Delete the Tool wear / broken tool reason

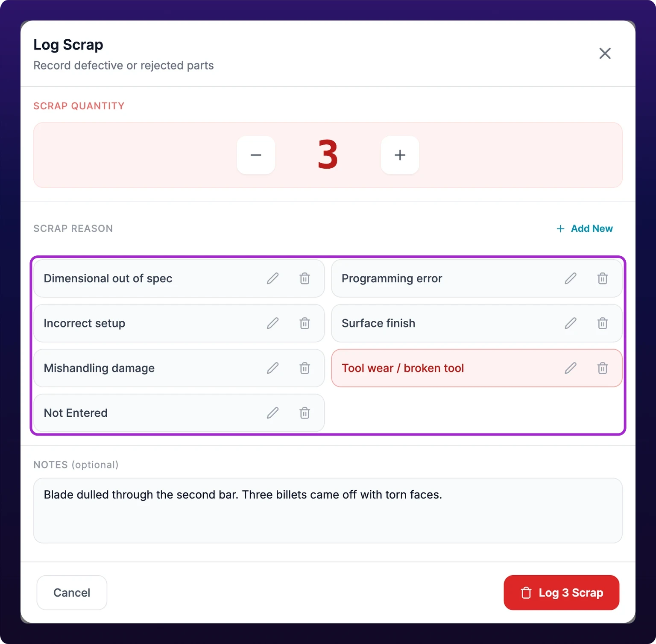[x=603, y=368]
